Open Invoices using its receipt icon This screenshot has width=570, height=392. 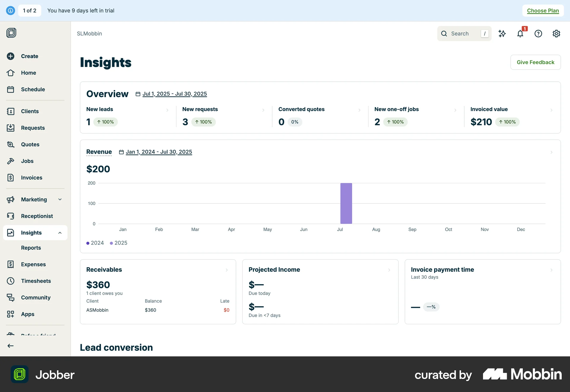click(10, 178)
